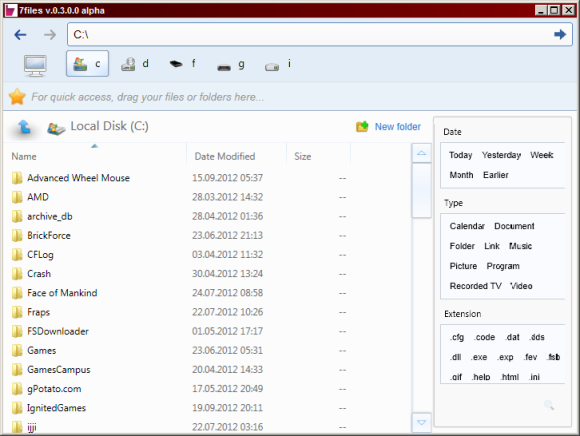Sort by Name column header
580x436 pixels.
(x=24, y=156)
